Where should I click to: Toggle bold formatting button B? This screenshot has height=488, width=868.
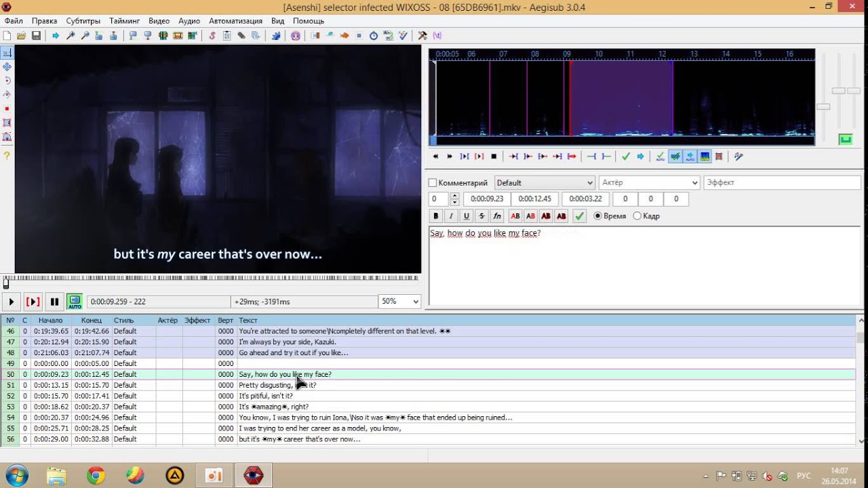click(436, 216)
